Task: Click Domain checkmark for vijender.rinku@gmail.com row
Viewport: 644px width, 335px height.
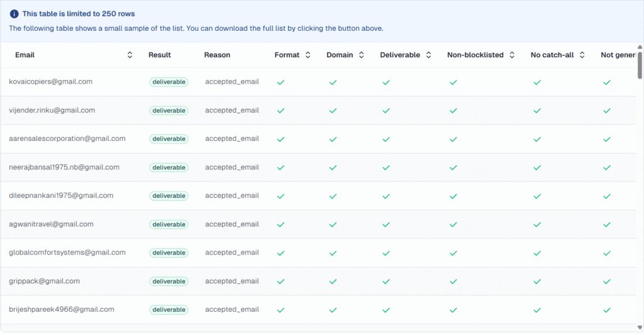Action: (333, 110)
